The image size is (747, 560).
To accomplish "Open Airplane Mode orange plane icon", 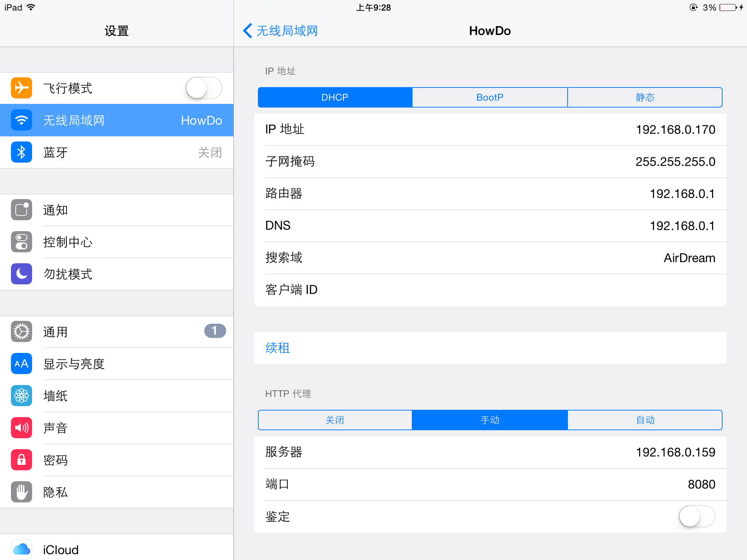I will 22,88.
